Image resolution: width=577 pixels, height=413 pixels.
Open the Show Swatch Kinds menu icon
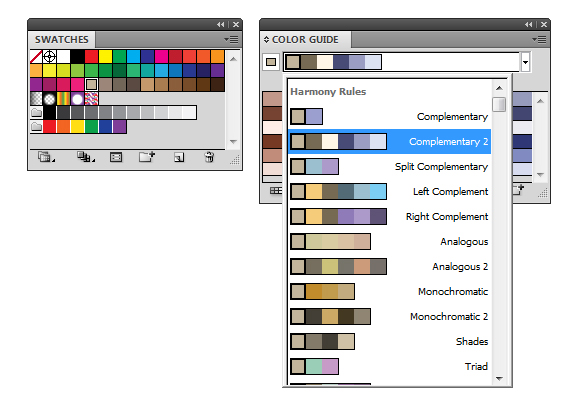click(85, 157)
